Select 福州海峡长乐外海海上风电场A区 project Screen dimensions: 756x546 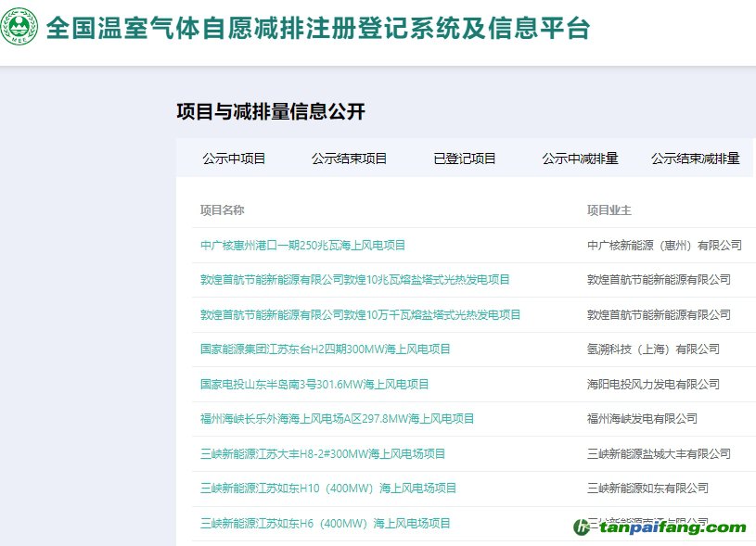click(x=337, y=419)
